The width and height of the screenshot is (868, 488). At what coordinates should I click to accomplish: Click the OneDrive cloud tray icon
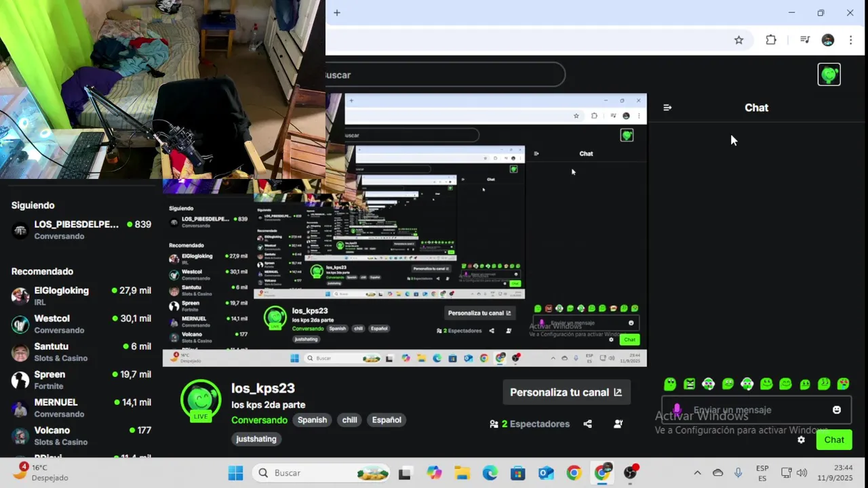click(717, 473)
